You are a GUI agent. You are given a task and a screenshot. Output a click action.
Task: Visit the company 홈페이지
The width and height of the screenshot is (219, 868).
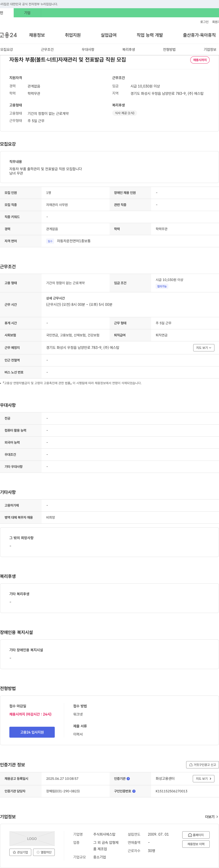coord(196,835)
